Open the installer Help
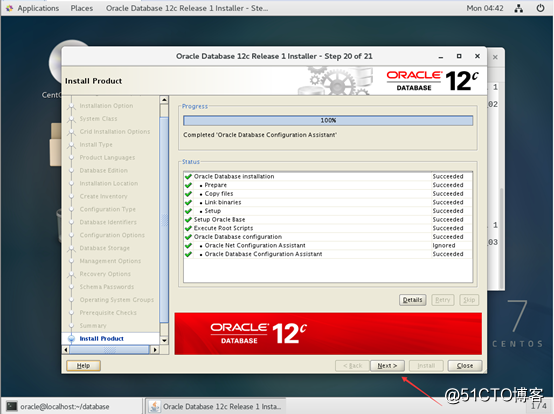The image size is (554, 414). tap(83, 366)
